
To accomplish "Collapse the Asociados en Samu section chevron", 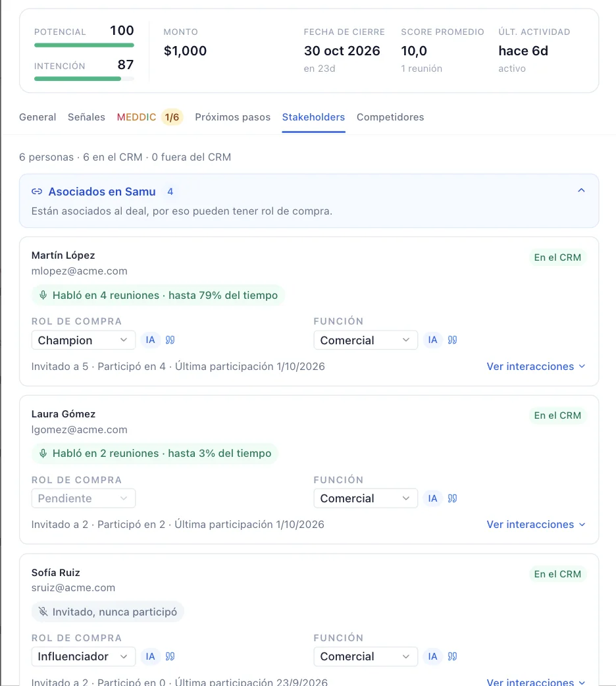I will click(x=581, y=190).
